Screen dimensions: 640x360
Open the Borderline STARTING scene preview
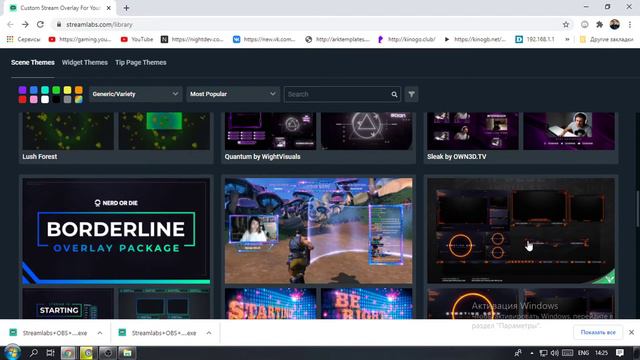click(x=68, y=304)
